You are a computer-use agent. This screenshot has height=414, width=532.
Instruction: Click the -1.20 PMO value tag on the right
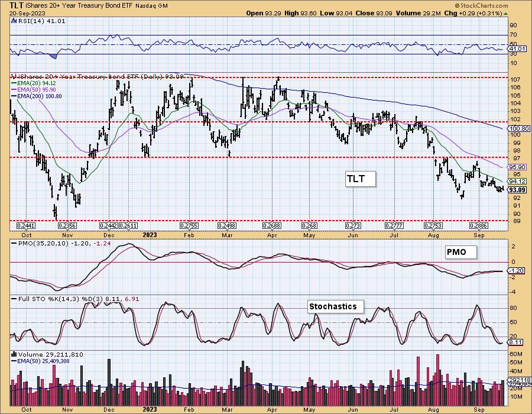point(516,271)
